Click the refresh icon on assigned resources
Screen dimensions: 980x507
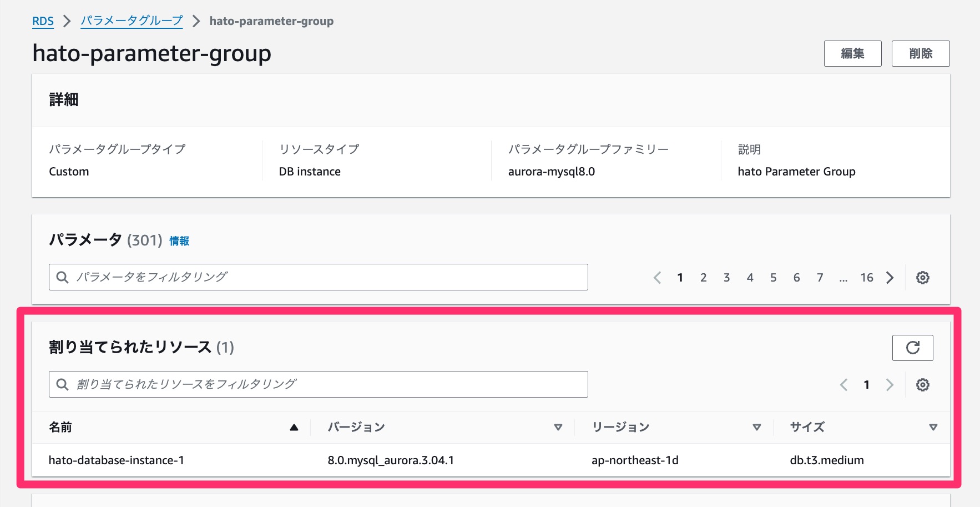point(912,348)
